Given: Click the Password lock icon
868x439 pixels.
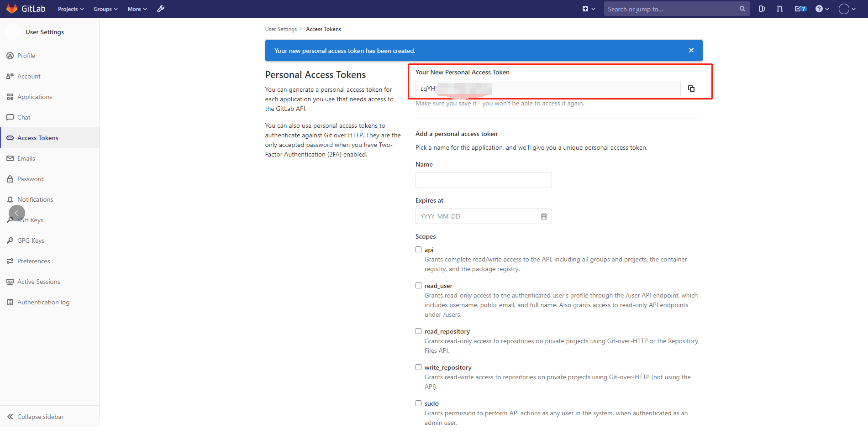Looking at the screenshot, I should [x=10, y=179].
